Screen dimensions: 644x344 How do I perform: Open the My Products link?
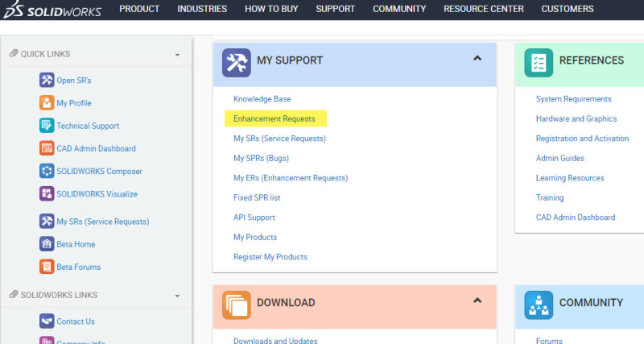[x=255, y=237]
